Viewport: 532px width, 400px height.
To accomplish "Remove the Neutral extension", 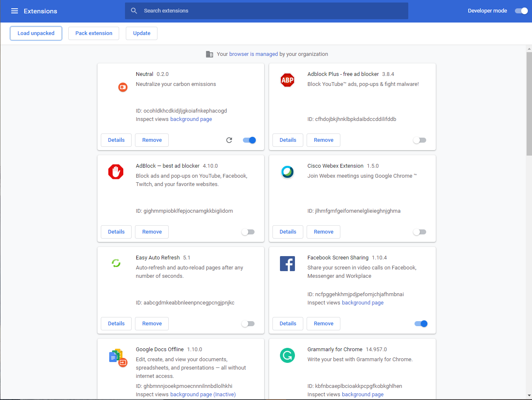I will [152, 140].
